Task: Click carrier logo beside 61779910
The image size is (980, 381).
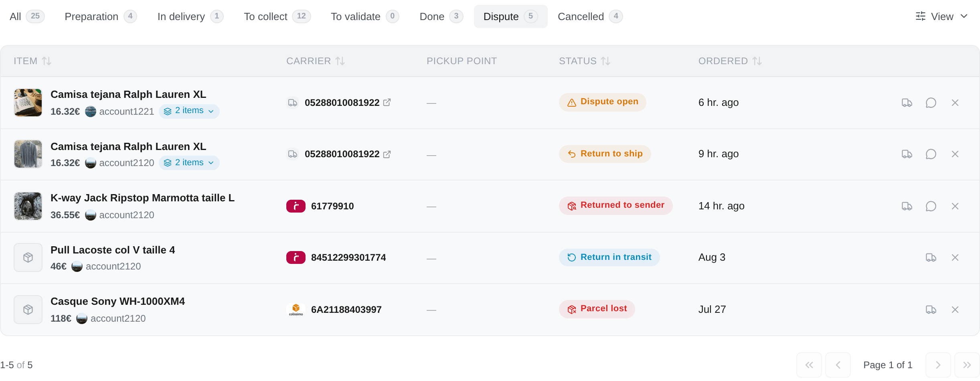Action: pyautogui.click(x=296, y=206)
